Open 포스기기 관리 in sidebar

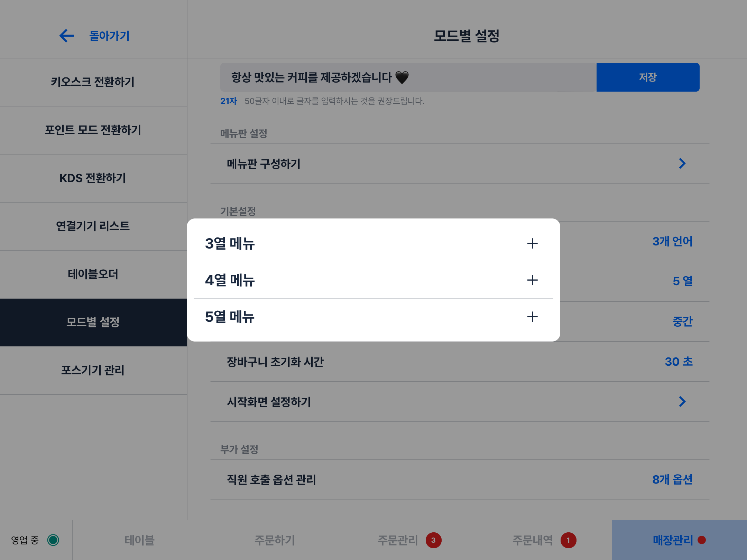(93, 370)
